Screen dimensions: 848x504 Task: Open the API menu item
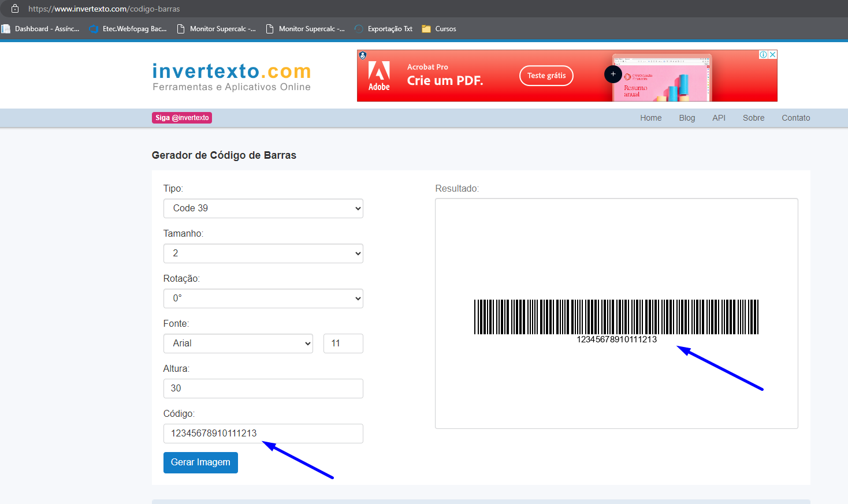point(719,118)
